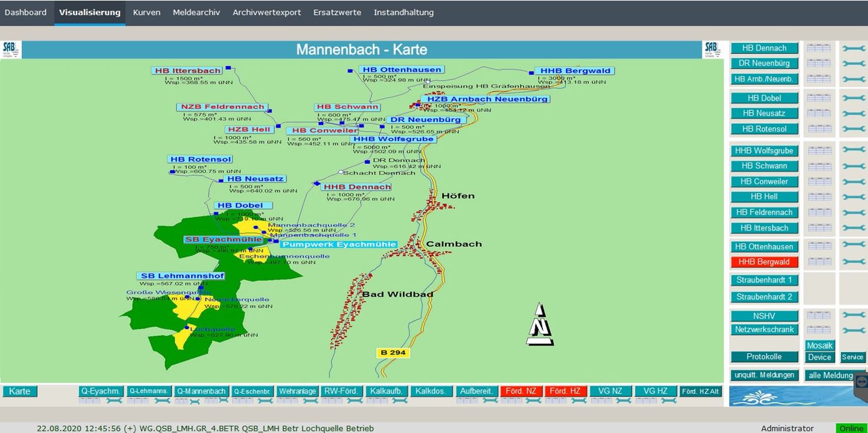Click wrench icon under Q-Eyachm. button
Image resolution: width=868 pixels, height=433 pixels.
[114, 401]
